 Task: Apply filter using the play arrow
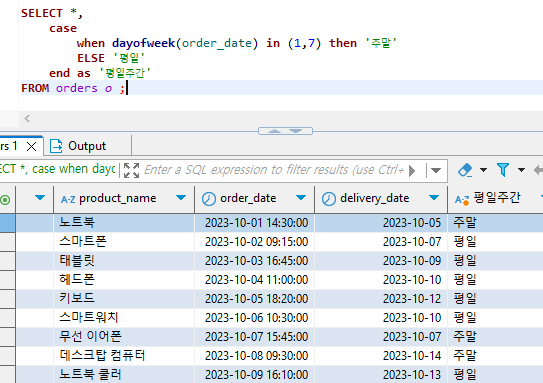tap(412, 171)
